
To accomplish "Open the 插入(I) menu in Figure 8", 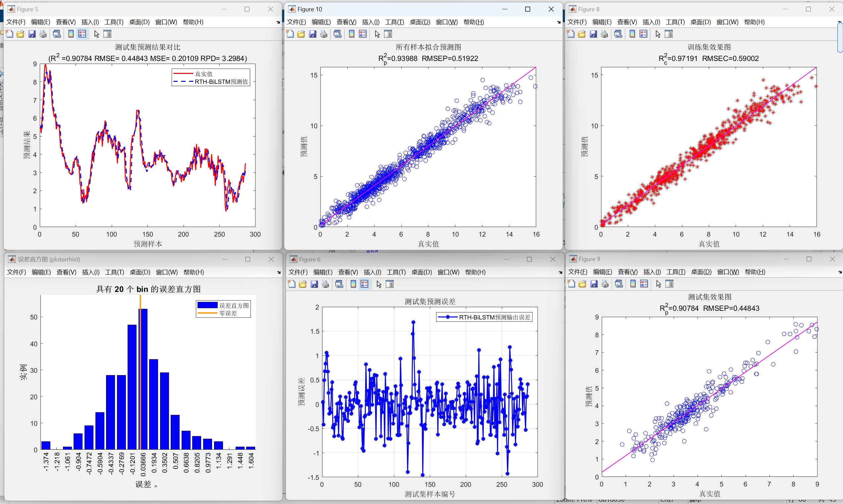I will point(651,22).
